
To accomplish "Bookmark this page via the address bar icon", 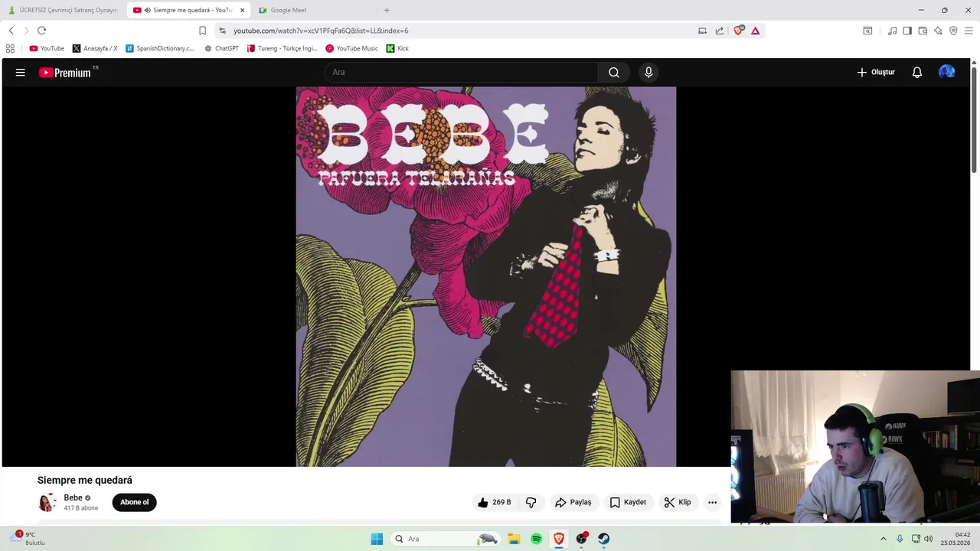I will pos(202,31).
